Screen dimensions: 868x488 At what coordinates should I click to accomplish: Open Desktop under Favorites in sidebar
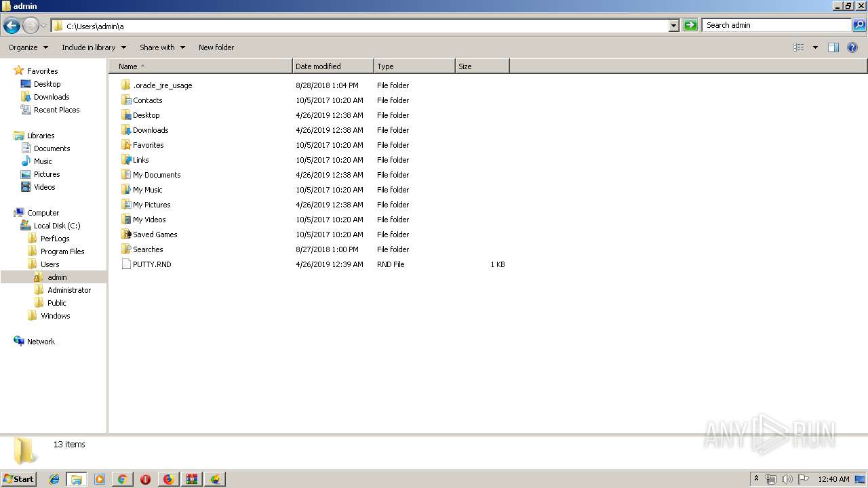pos(47,84)
